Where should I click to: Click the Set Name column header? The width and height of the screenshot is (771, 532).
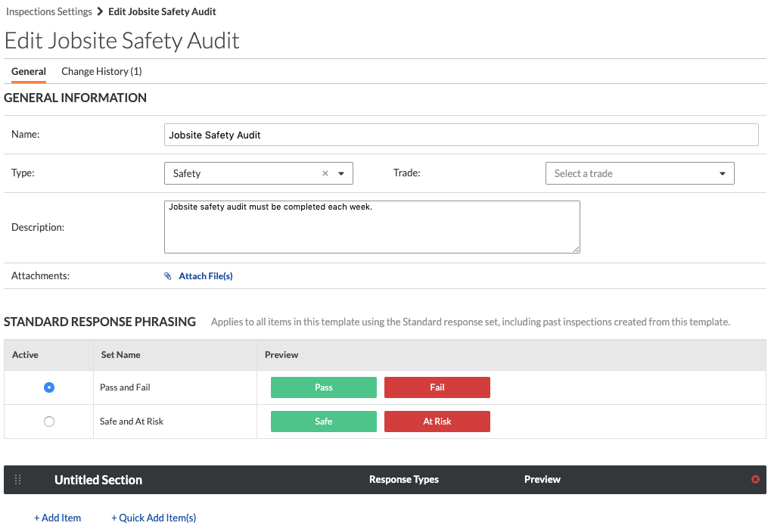(120, 354)
